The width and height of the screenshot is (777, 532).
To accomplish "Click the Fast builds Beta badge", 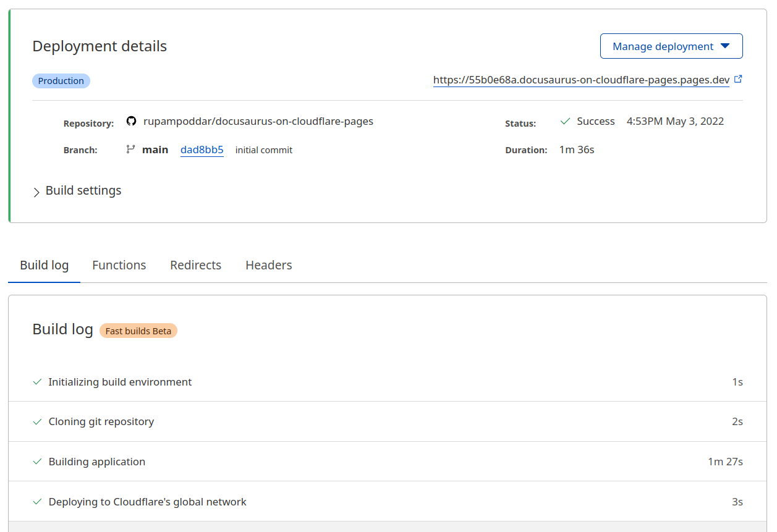I will coord(138,331).
